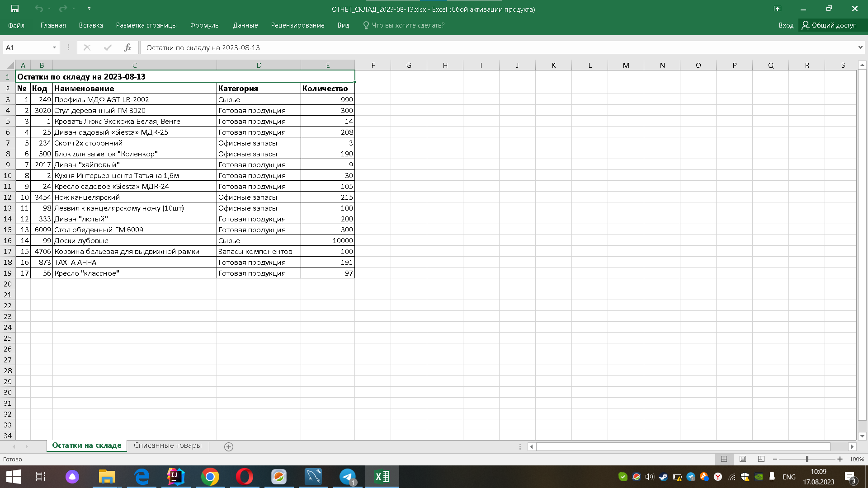Click the Save icon in quick access toolbar

(x=15, y=9)
